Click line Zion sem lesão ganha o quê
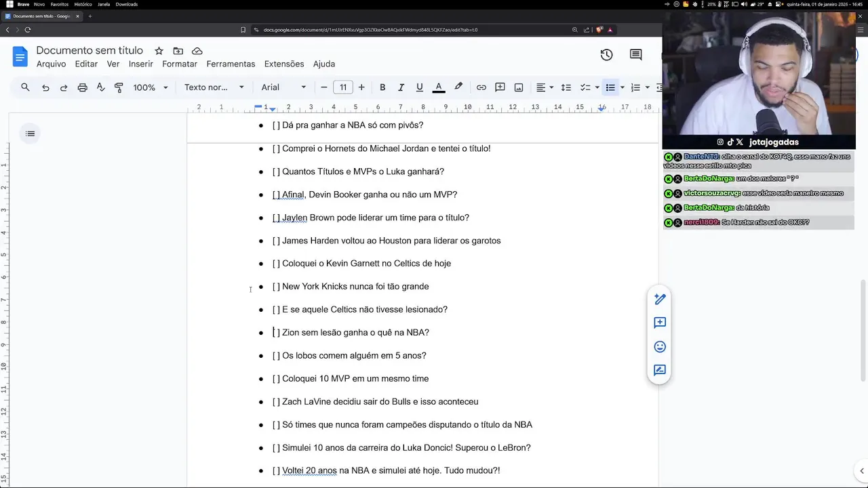This screenshot has height=488, width=868. [351, 333]
